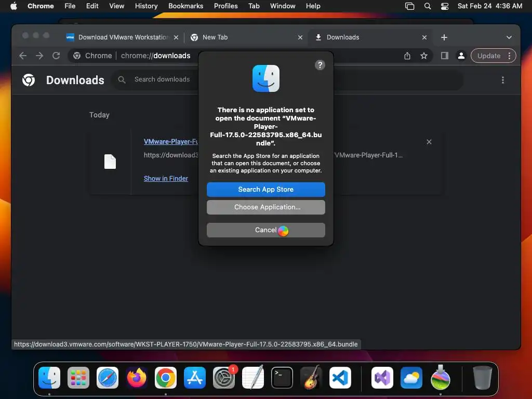Image resolution: width=532 pixels, height=399 pixels.
Task: Open TextEdit from the Dock
Action: (x=253, y=378)
